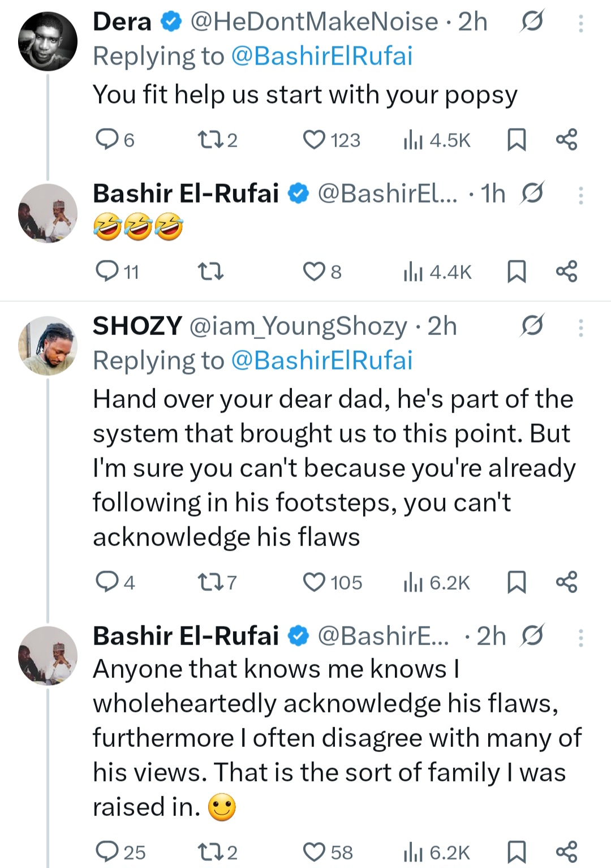Screen dimensions: 611x868
Task: Open the more options menu on Dera's tweet
Action: coord(582,24)
